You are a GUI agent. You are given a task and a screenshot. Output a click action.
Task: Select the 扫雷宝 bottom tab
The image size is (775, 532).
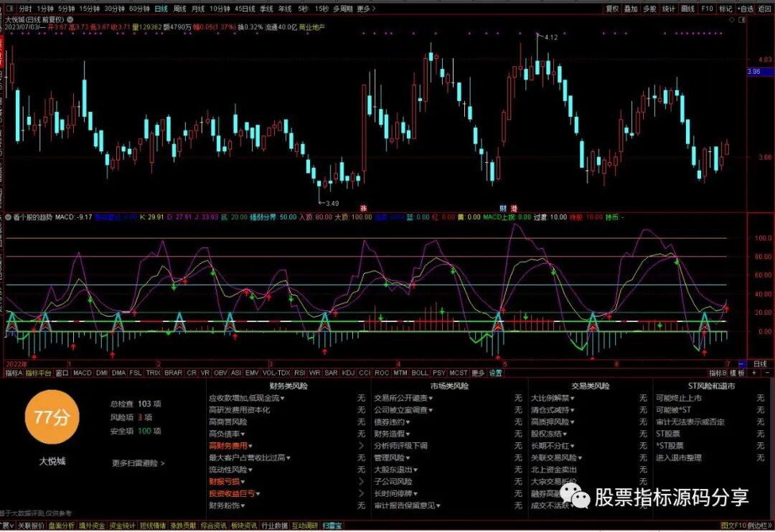pos(332,526)
